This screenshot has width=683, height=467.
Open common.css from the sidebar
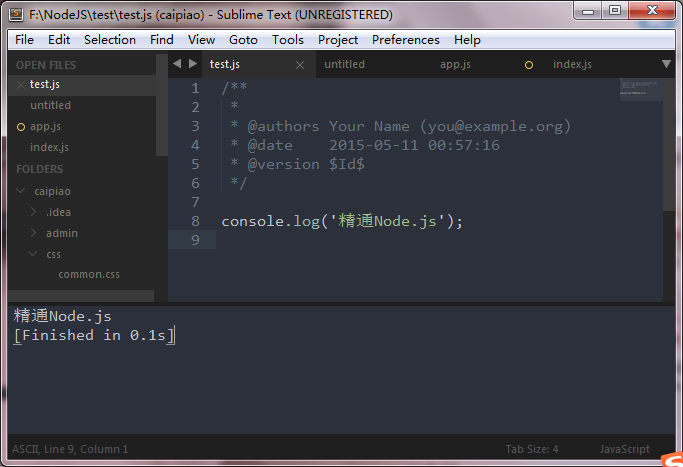[89, 275]
